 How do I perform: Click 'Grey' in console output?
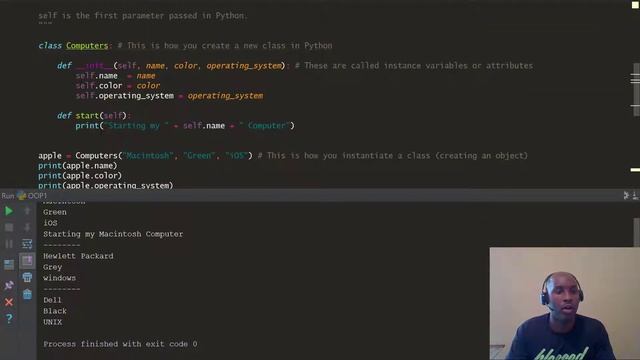pyautogui.click(x=53, y=267)
